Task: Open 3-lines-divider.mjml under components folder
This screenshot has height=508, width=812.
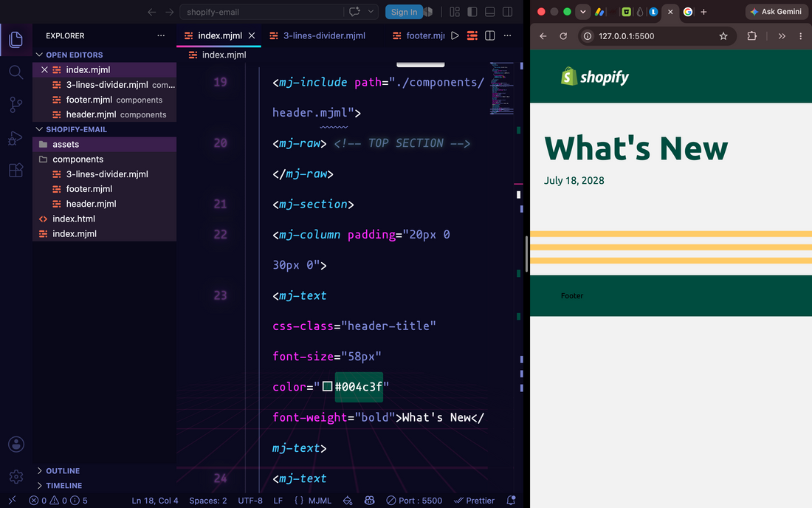Action: tap(104, 174)
